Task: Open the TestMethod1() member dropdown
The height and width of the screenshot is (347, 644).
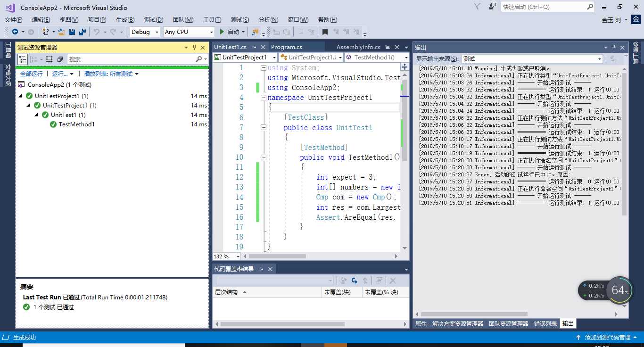Action: pyautogui.click(x=377, y=57)
